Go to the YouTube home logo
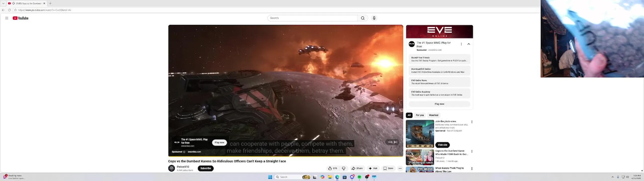Screen dimensions: 644x181 pos(20,18)
